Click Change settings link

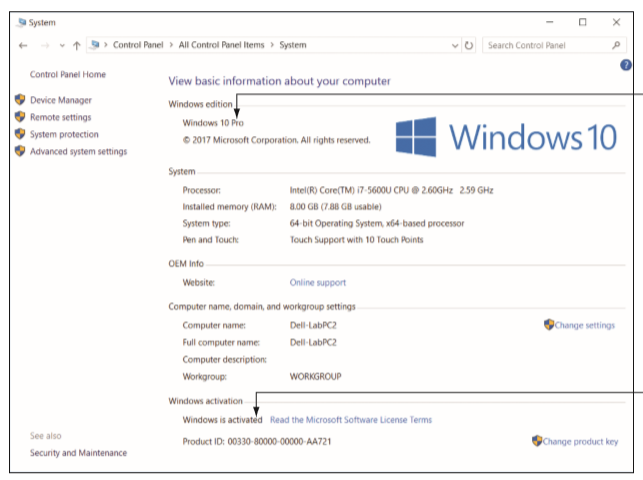(585, 325)
